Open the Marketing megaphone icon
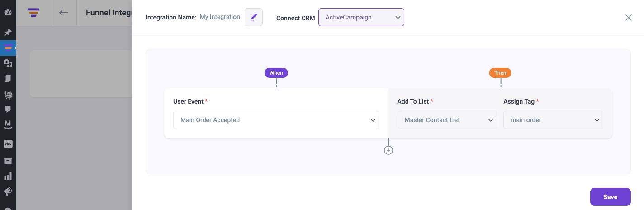644x210 pixels. [x=8, y=191]
